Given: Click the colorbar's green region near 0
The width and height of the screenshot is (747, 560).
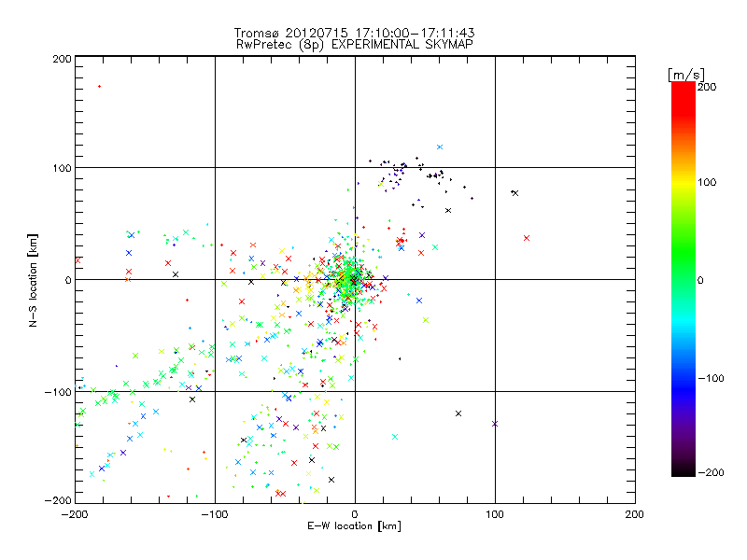Looking at the screenshot, I should tap(684, 279).
